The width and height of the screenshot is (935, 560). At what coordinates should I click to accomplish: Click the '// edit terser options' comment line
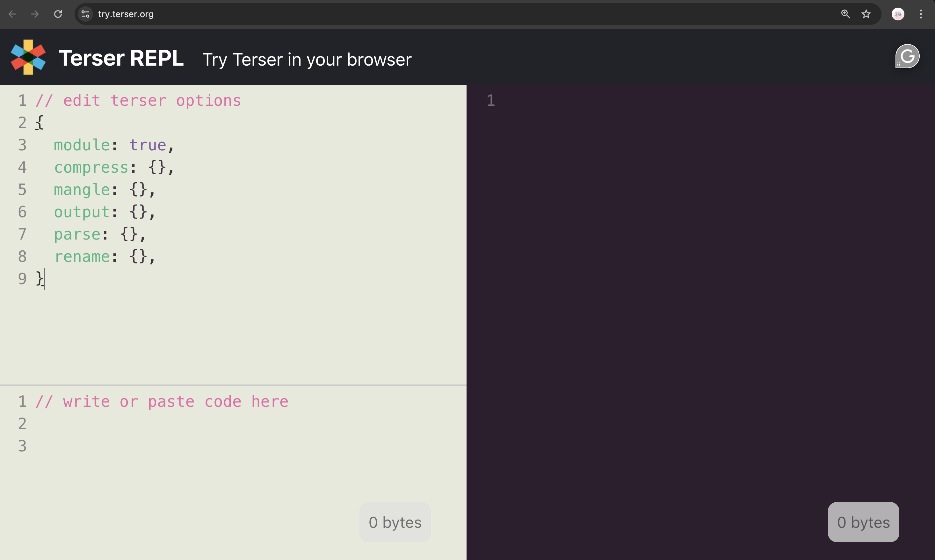click(x=138, y=101)
